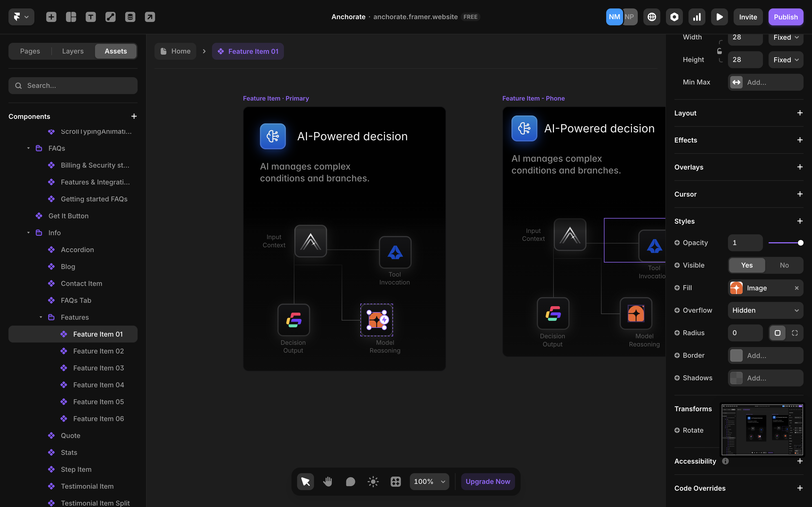The width and height of the screenshot is (812, 507).
Task: Select the Comment tool in bottom toolbar
Action: [350, 482]
